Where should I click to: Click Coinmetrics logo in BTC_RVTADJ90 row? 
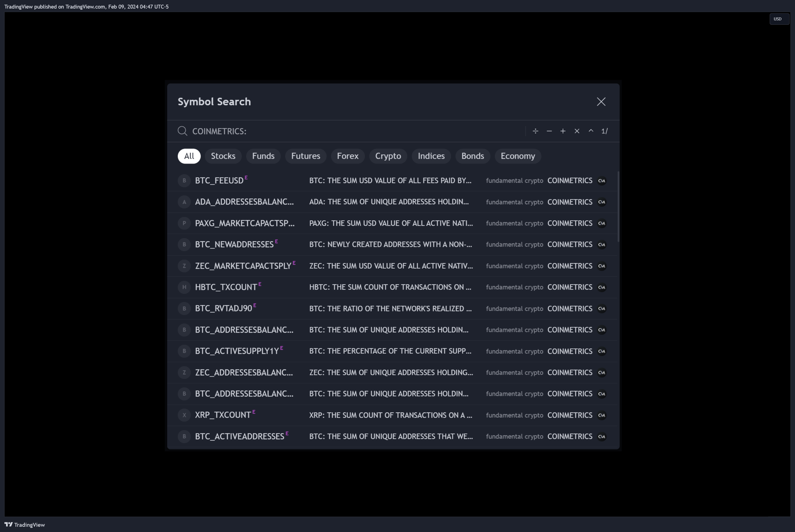point(602,309)
